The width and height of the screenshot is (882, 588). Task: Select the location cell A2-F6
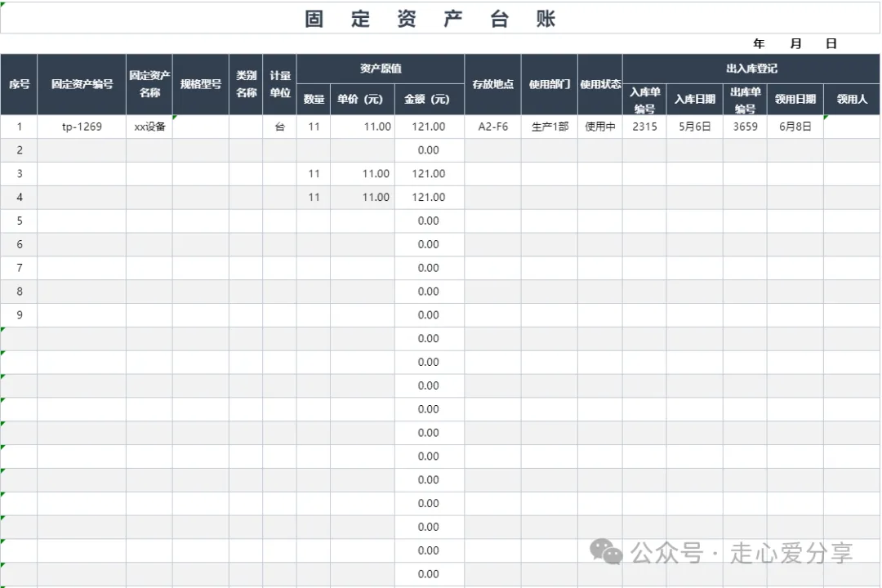492,127
